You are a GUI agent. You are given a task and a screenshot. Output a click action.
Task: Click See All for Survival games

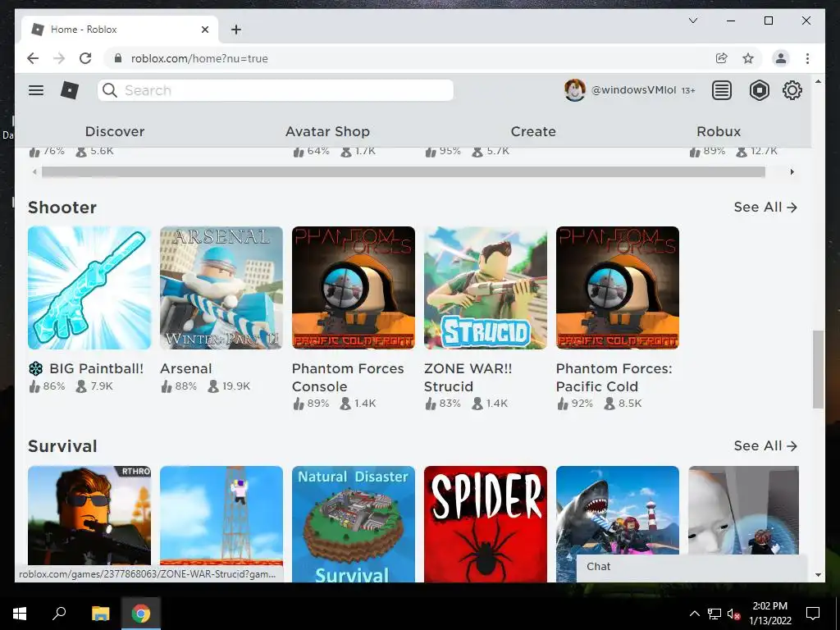coord(765,446)
